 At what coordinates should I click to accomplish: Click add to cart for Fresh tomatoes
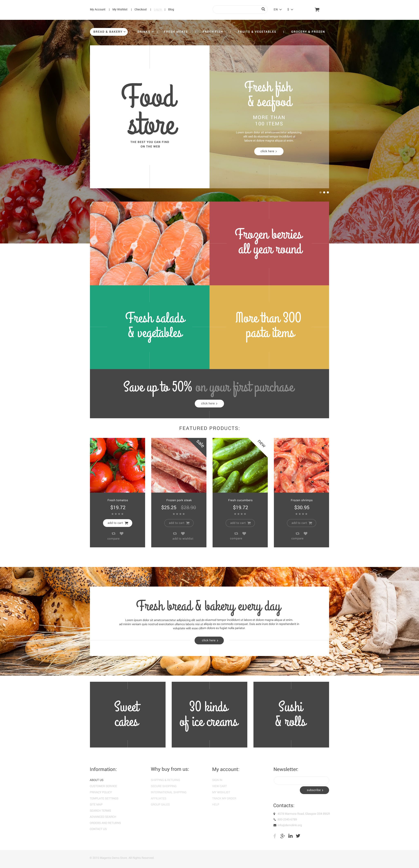tap(119, 523)
